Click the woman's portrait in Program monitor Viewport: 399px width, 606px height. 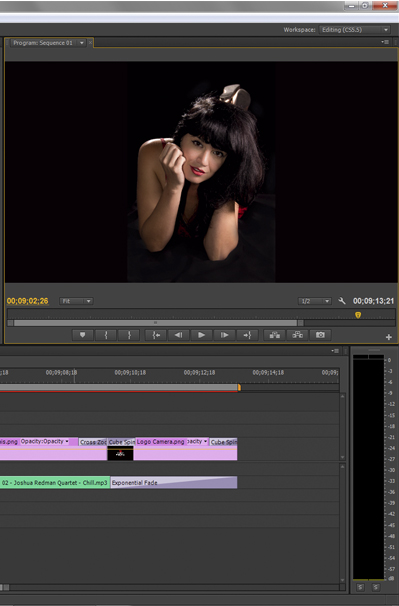pos(201,172)
